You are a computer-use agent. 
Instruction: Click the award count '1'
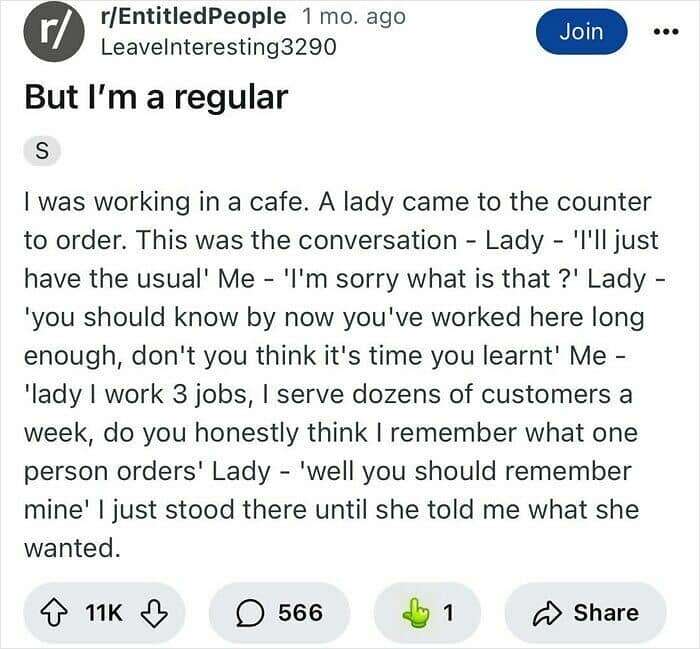(x=448, y=613)
